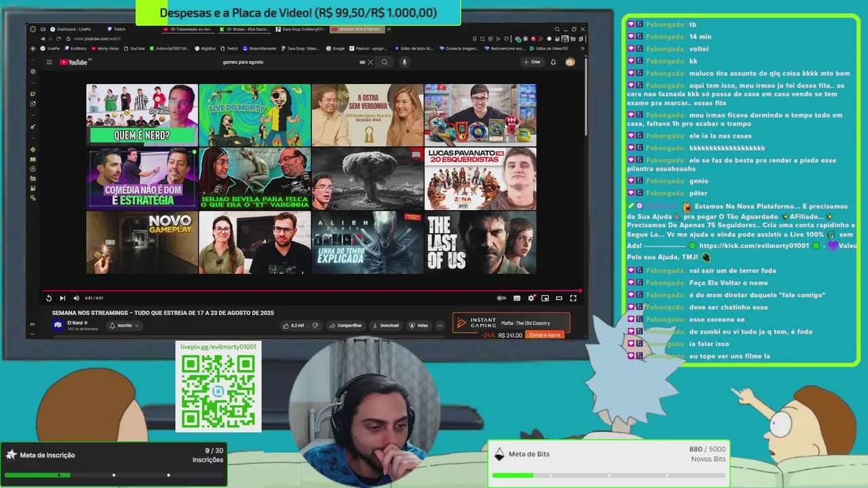Screen dimensions: 868x488
Task: Click the Compartilhar share button
Action: [346, 325]
